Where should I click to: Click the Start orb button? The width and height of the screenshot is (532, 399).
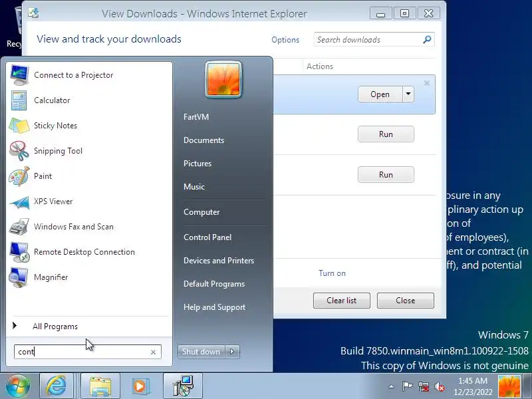pos(18,386)
